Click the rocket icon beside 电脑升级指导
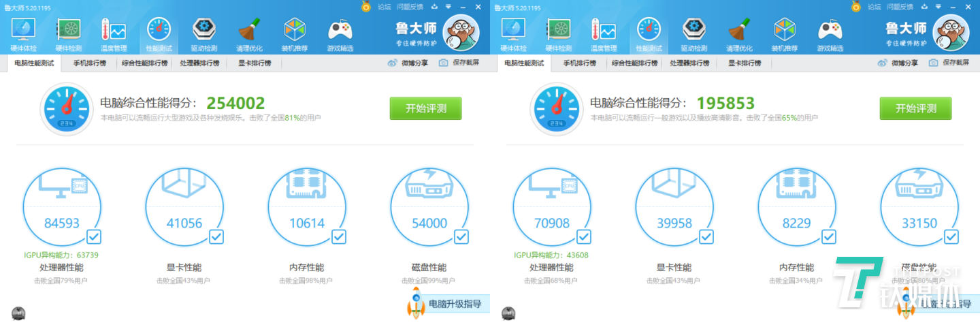The image size is (980, 327). pyautogui.click(x=415, y=303)
